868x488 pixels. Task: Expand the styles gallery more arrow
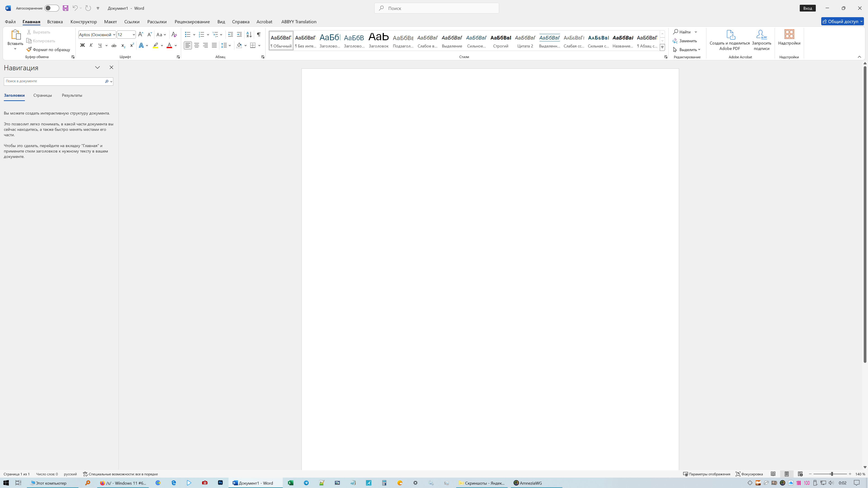point(662,47)
